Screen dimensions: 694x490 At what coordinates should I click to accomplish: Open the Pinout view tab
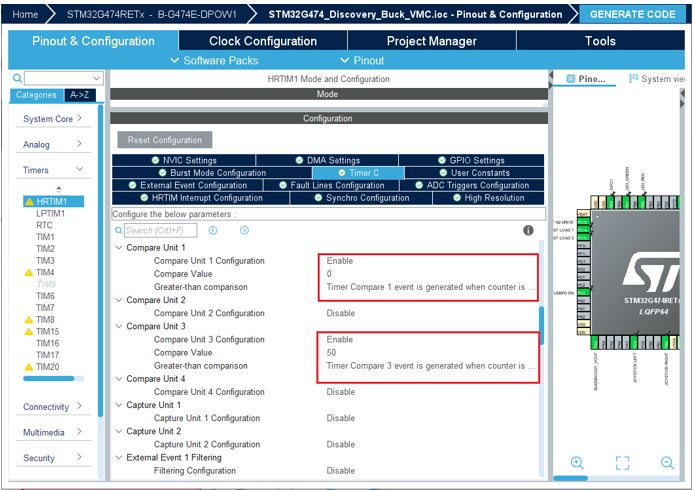[586, 79]
